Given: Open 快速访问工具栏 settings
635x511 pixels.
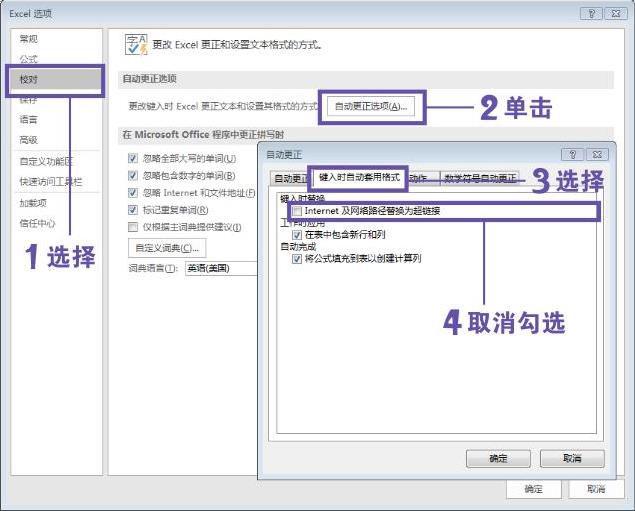Looking at the screenshot, I should click(x=51, y=182).
